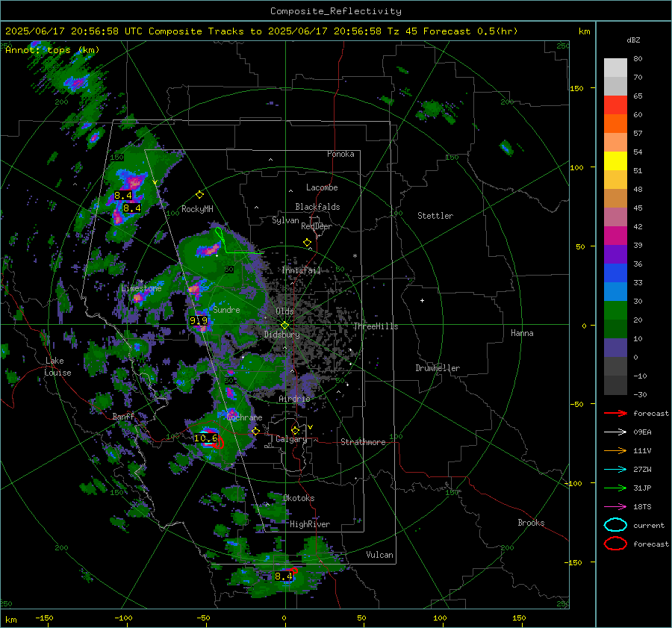Viewport: 672px width, 628px height.
Task: Pick the orange 60 dBZ legend swatch
Action: click(x=615, y=124)
